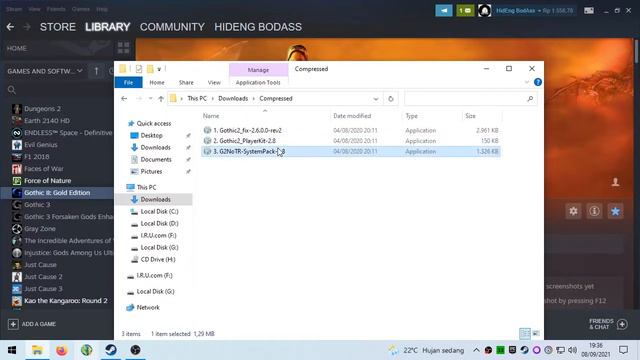This screenshot has height=360, width=640.
Task: Open File Explorer taskbar icon
Action: coord(37,350)
